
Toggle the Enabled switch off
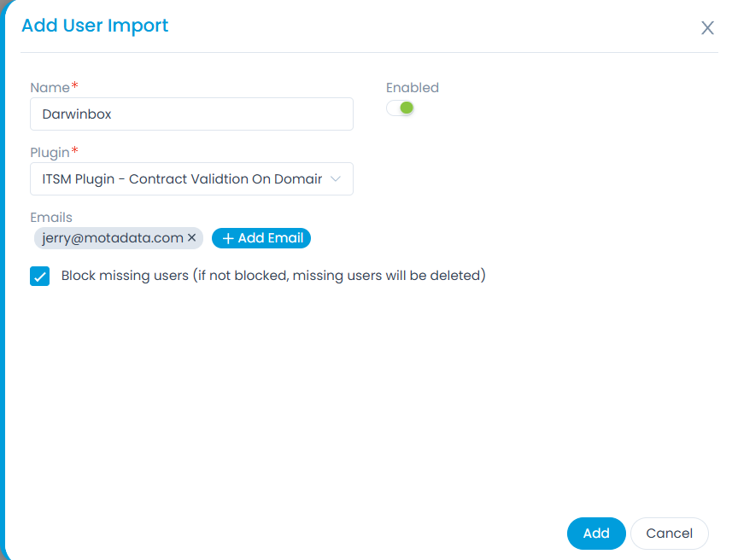[x=400, y=108]
